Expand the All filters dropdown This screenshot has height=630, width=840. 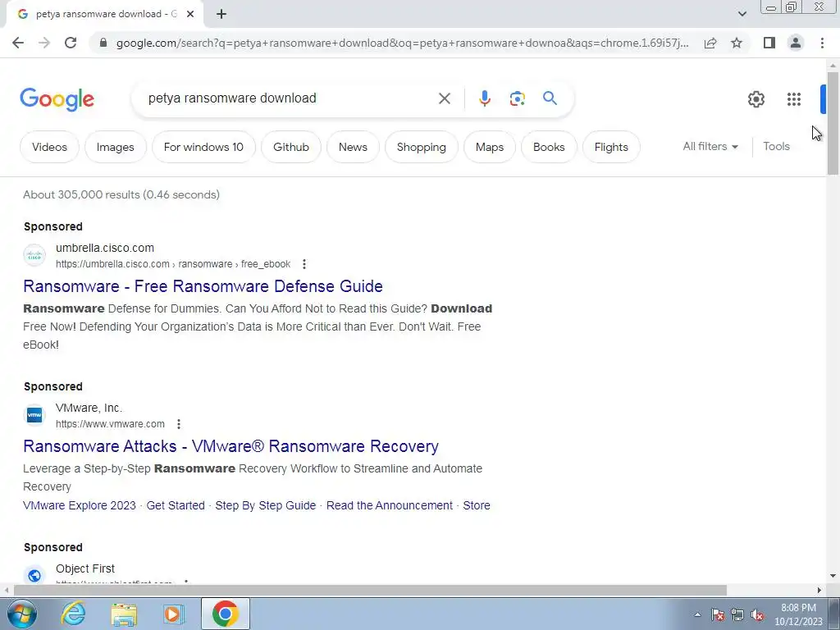[x=710, y=146]
